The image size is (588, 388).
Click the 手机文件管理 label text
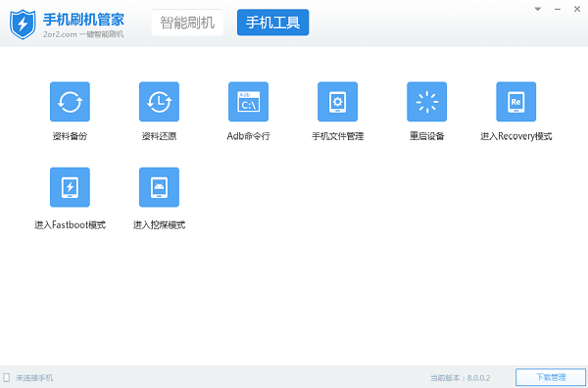coord(337,136)
